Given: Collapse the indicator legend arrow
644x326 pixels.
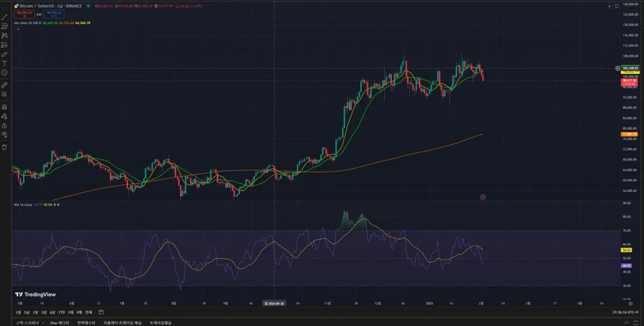Looking at the screenshot, I should click(18, 29).
